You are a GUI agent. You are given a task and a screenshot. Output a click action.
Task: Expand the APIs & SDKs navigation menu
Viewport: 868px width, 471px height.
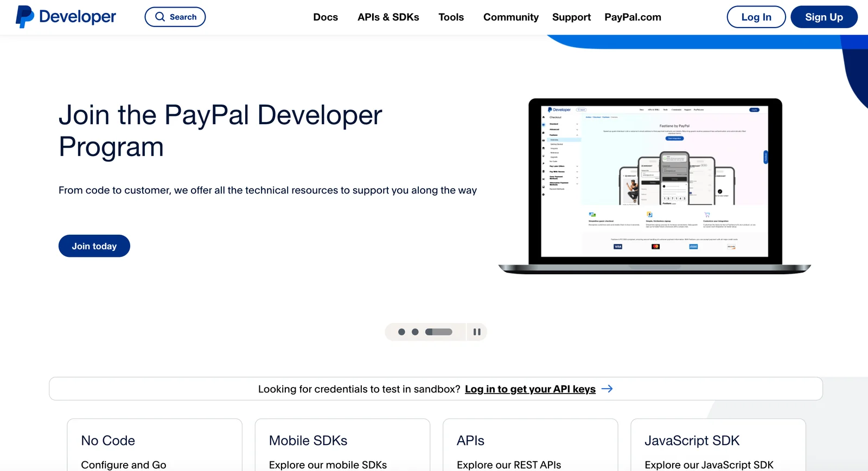pos(388,17)
